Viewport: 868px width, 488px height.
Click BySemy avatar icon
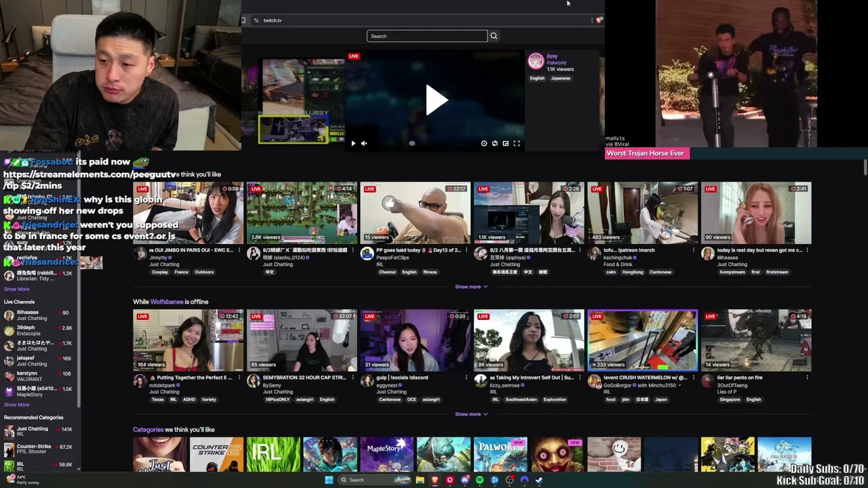[x=254, y=381]
